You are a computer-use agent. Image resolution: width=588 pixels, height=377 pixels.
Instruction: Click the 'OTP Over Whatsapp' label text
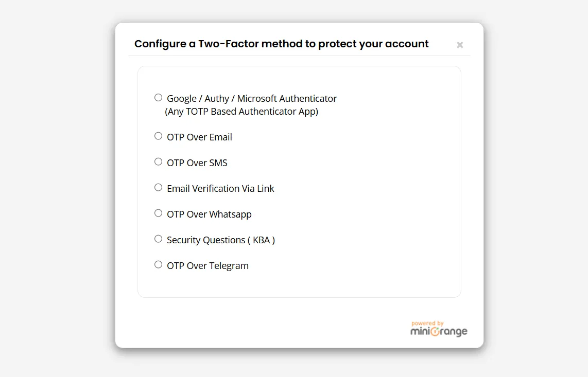tap(209, 214)
